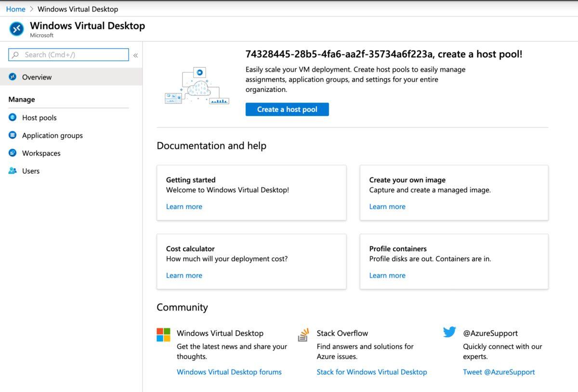Image resolution: width=578 pixels, height=392 pixels.
Task: Click the Stack Overflow logo icon
Action: [x=303, y=335]
